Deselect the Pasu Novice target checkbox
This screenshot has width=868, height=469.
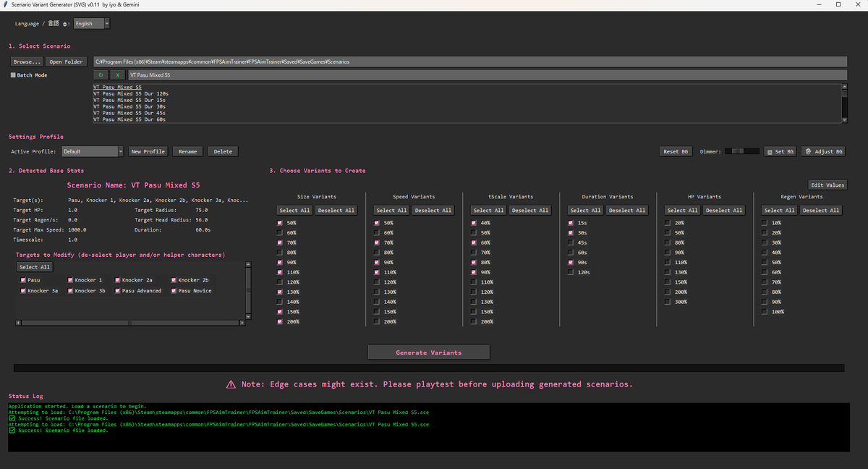(172, 290)
